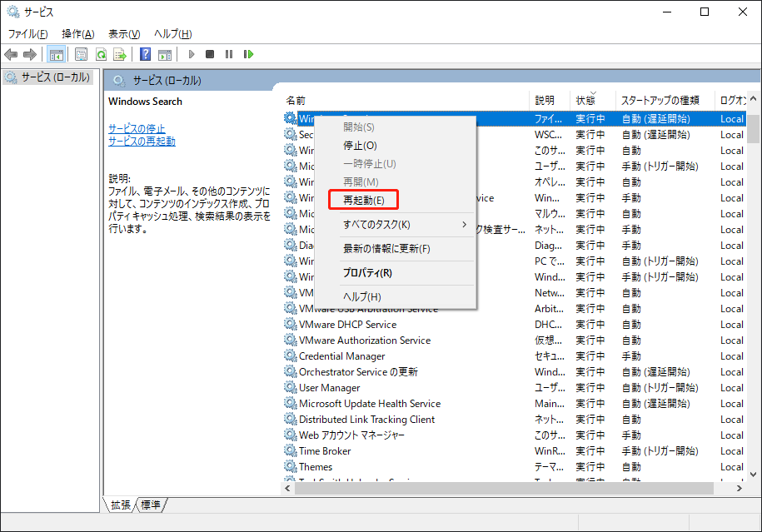This screenshot has width=762, height=532.
Task: Open Properties using the toolbar icon
Action: 81,54
